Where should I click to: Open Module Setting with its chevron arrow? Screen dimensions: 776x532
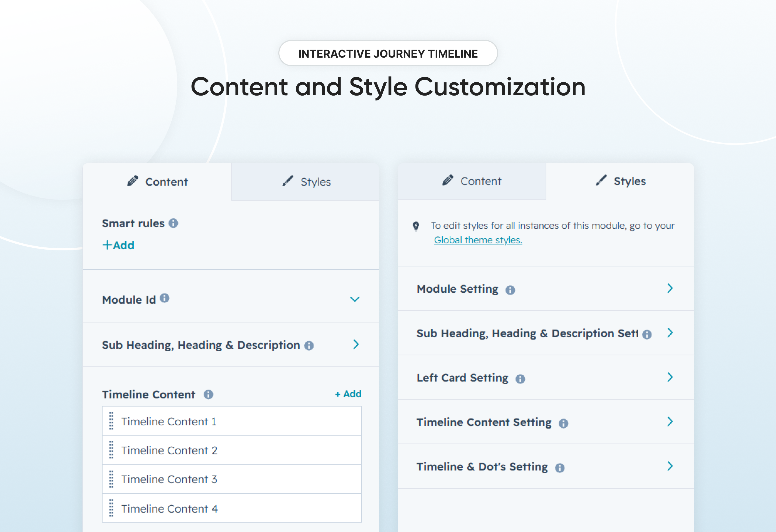670,288
